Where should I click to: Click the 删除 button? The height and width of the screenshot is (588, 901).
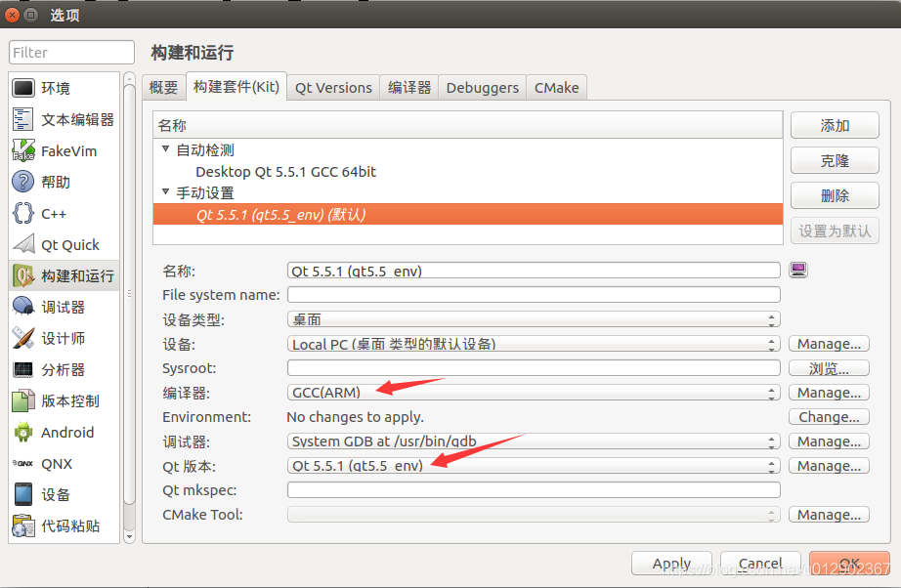(x=835, y=195)
